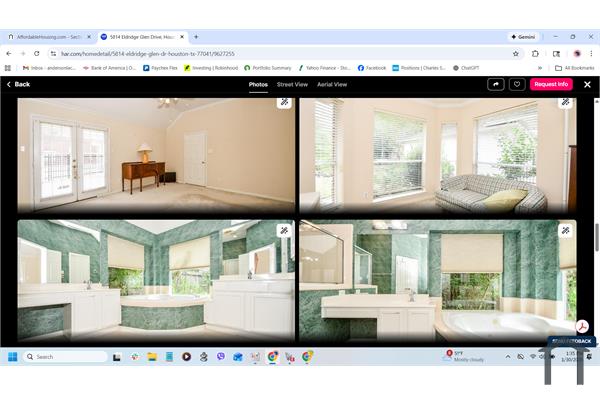Expand more bookmarks with the double chevron

[x=540, y=68]
